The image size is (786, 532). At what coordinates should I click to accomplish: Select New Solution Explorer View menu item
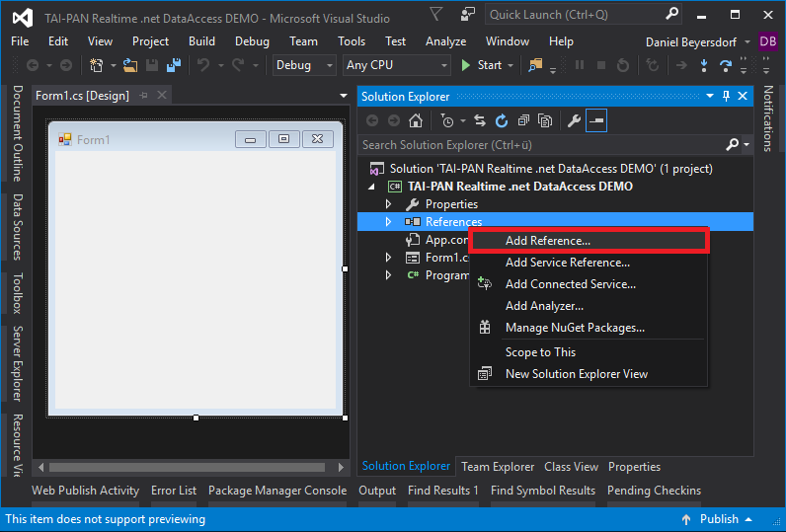coord(589,374)
